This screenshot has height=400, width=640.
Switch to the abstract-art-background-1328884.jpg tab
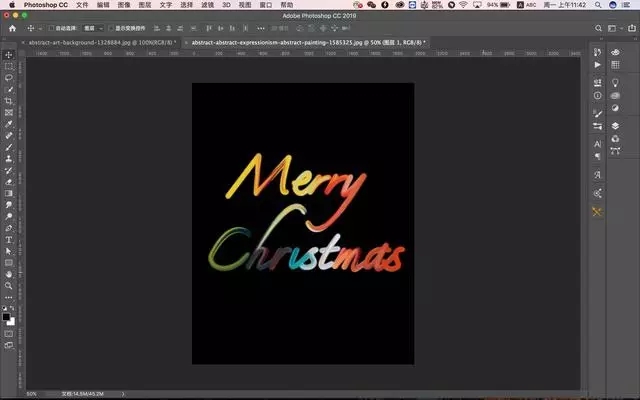[98, 43]
